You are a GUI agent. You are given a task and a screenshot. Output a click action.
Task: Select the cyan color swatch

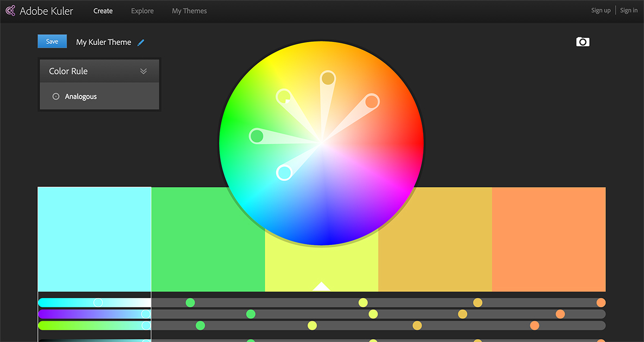coord(94,240)
